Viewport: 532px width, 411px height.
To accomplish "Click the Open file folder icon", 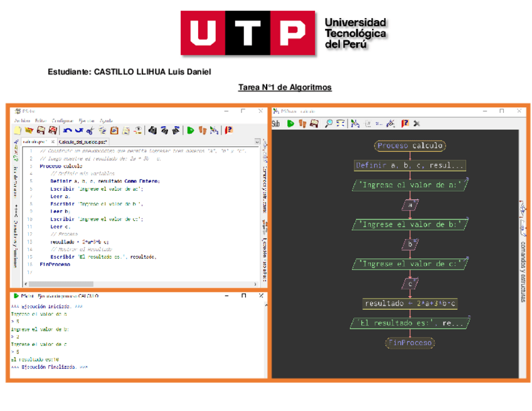I will pos(29,131).
